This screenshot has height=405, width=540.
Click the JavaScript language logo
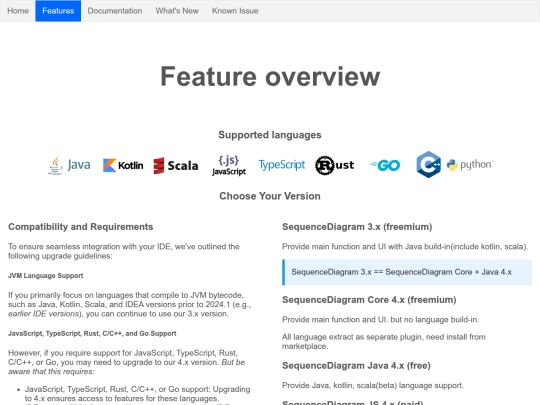[x=229, y=165]
